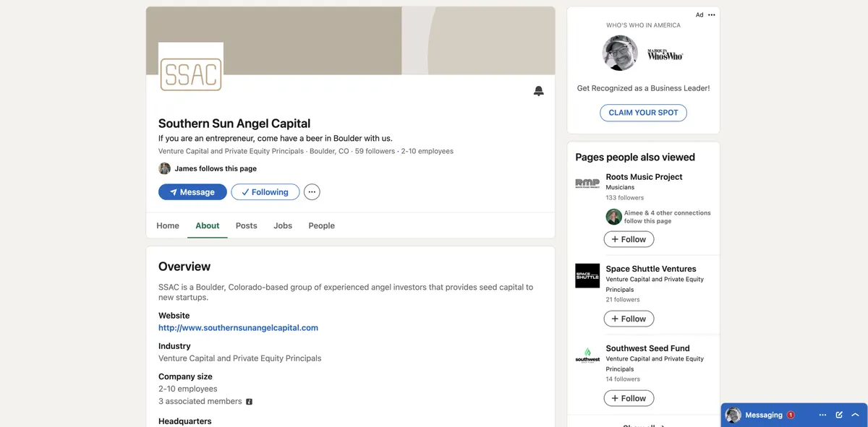Click the Who's Who ad profile photo
Viewport: 868px width, 427px height.
tap(621, 53)
